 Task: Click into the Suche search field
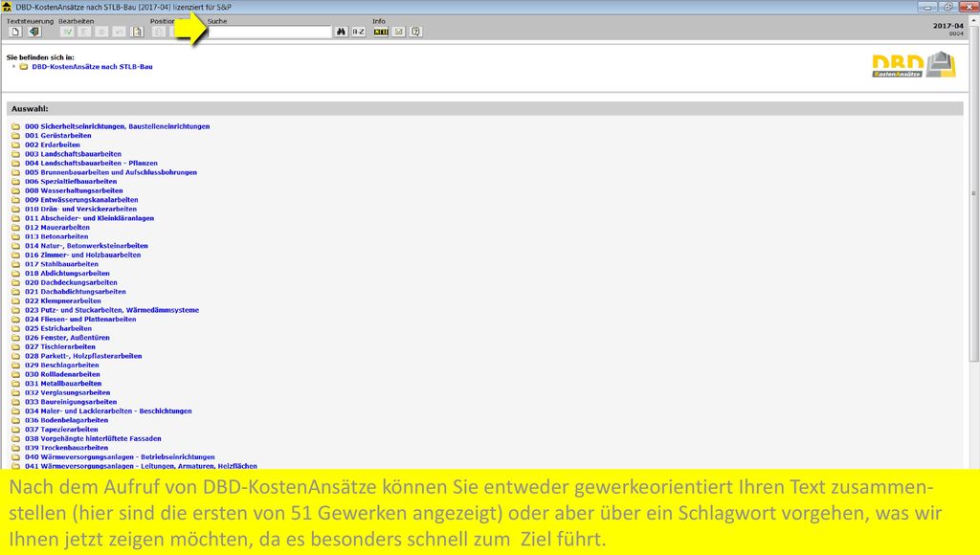coord(269,32)
